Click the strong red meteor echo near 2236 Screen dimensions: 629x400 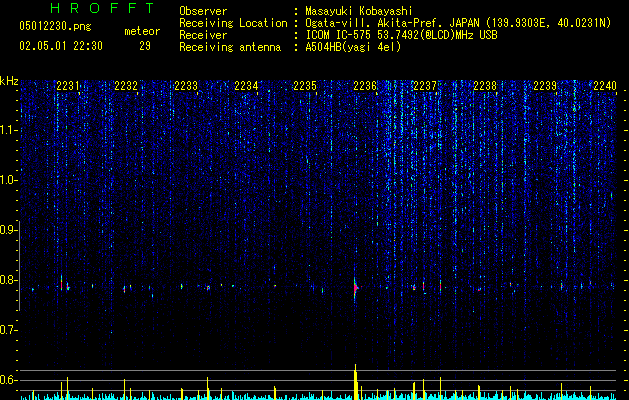tap(355, 288)
